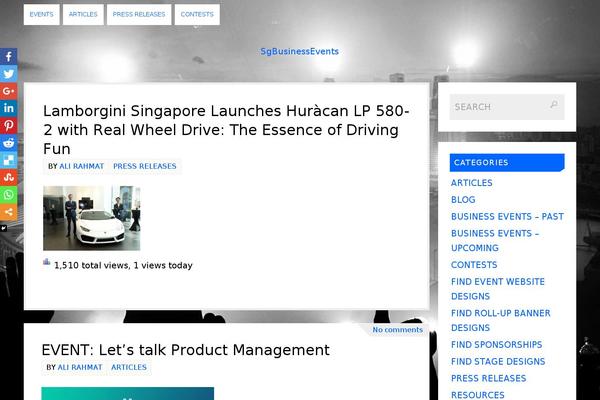Click the views statistics chart icon
This screenshot has width=600, height=400.
[47, 262]
